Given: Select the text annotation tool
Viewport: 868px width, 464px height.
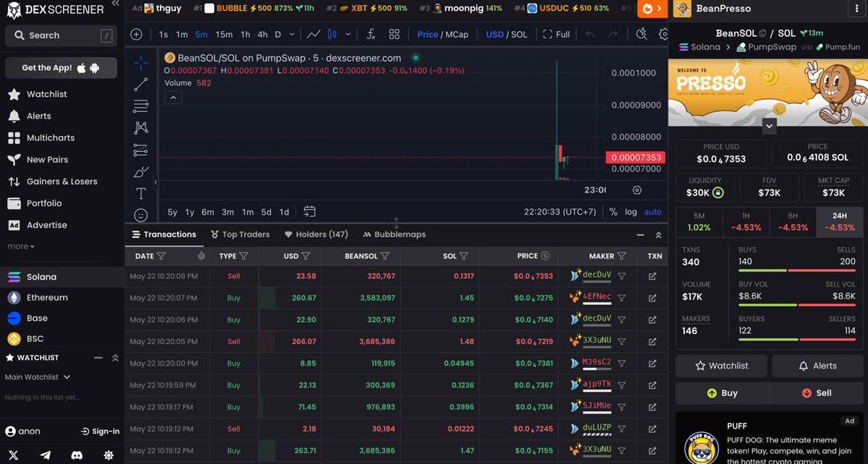Looking at the screenshot, I should point(141,193).
